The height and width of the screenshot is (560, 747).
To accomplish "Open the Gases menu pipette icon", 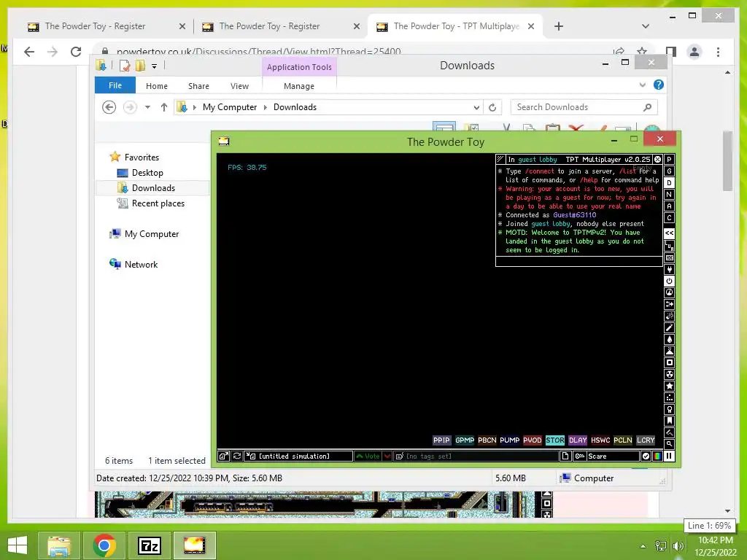I will pyautogui.click(x=669, y=327).
